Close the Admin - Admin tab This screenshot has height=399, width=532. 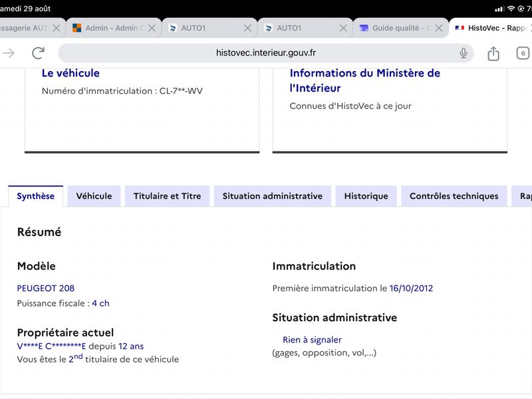(152, 28)
